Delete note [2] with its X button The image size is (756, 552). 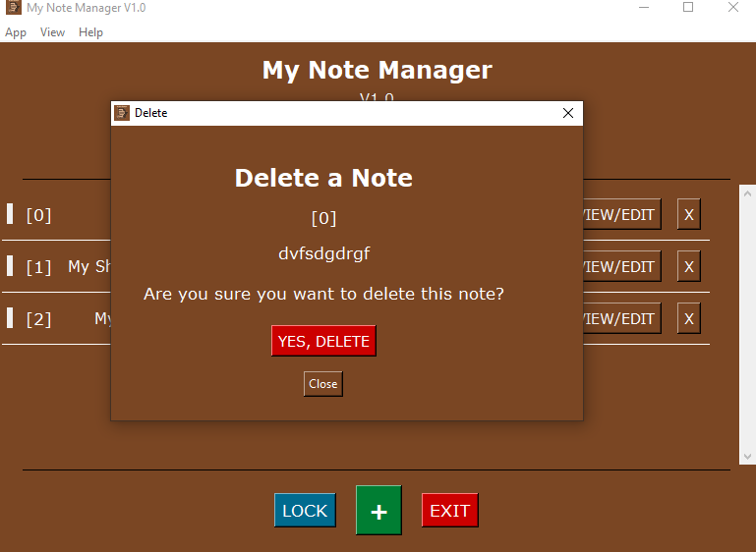(688, 318)
